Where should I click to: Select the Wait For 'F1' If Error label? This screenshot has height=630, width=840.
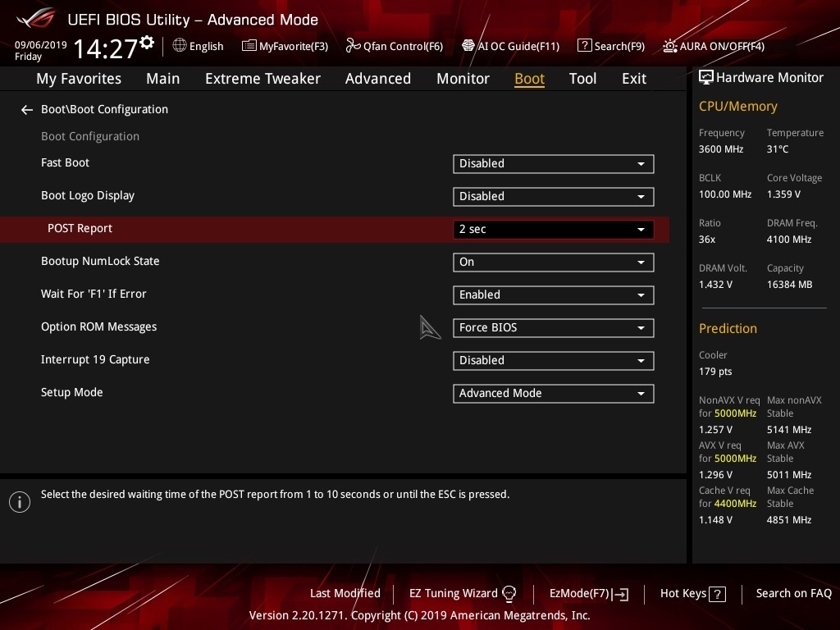pyautogui.click(x=94, y=294)
